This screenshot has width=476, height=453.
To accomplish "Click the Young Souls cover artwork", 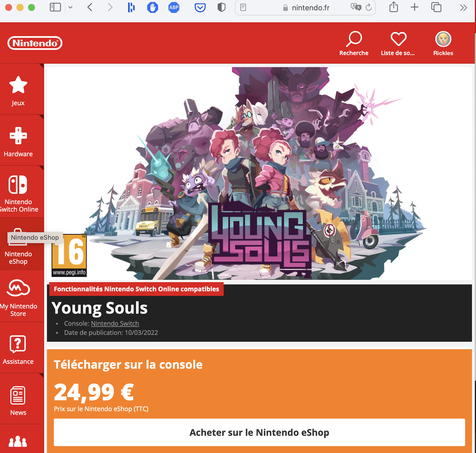I will pyautogui.click(x=259, y=173).
